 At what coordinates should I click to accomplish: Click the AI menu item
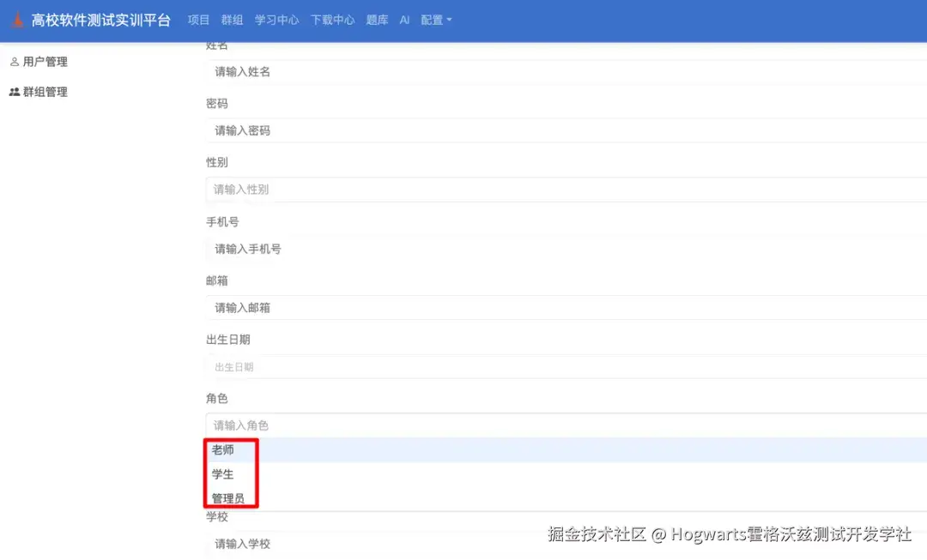point(404,19)
